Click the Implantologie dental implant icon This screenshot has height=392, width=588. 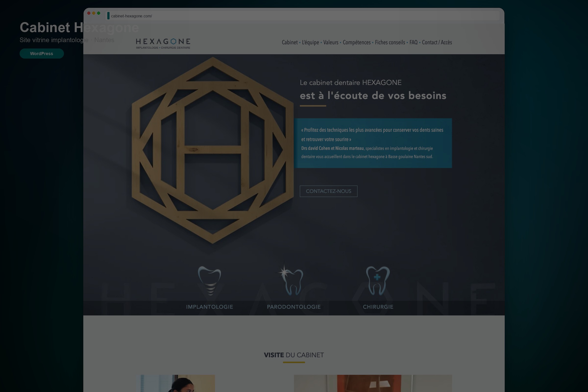point(209,281)
